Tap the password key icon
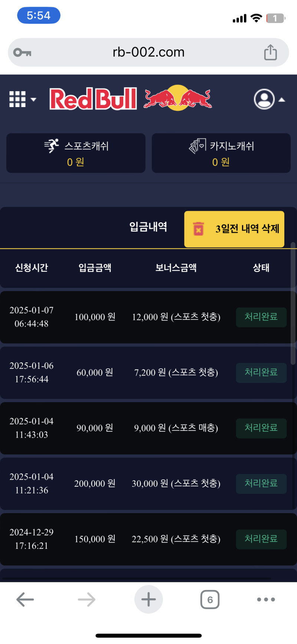This screenshot has width=297, height=644. point(22,52)
